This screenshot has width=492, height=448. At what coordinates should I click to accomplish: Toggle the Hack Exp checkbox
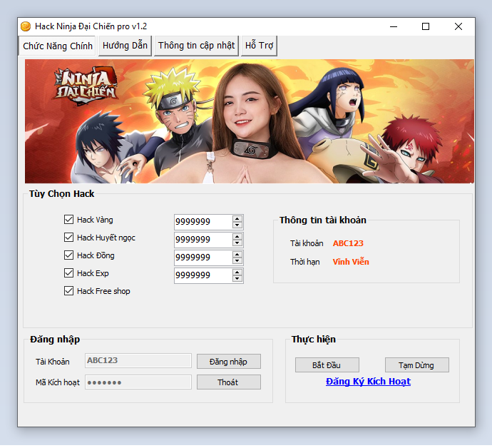(69, 273)
